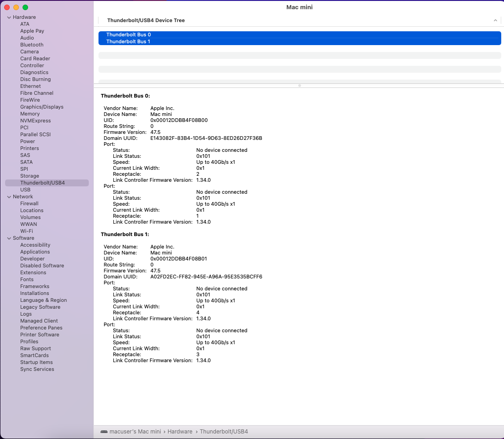Select Fonts under Software
This screenshot has width=504, height=439.
(27, 280)
